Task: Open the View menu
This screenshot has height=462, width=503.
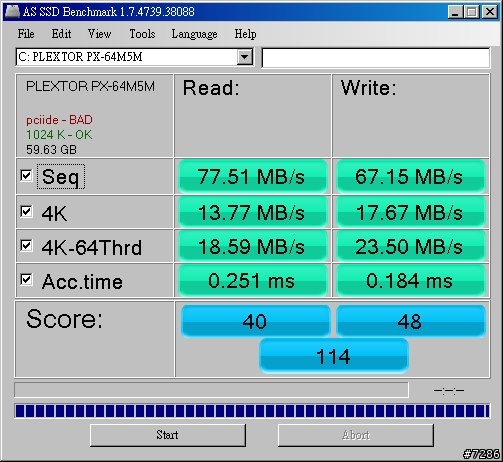Action: (x=99, y=34)
